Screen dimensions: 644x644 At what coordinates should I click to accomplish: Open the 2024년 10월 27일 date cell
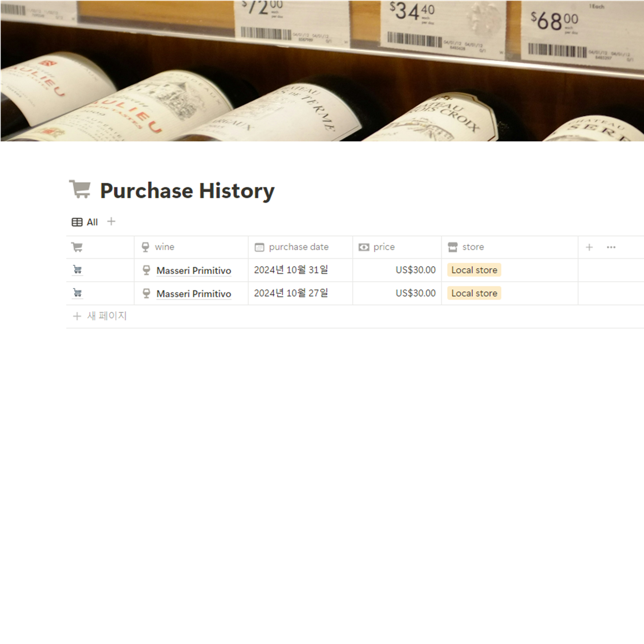pos(300,293)
